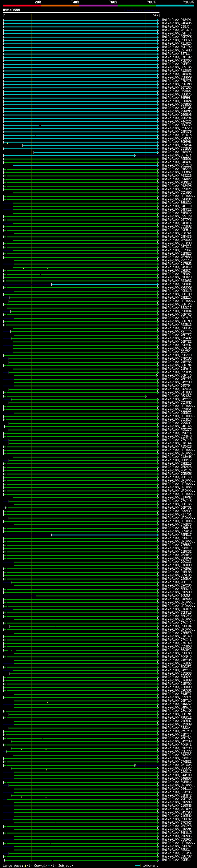Click the cyan alignment bar of UniRef100_P48491
The height and width of the screenshot is (868, 197).
(81, 20)
